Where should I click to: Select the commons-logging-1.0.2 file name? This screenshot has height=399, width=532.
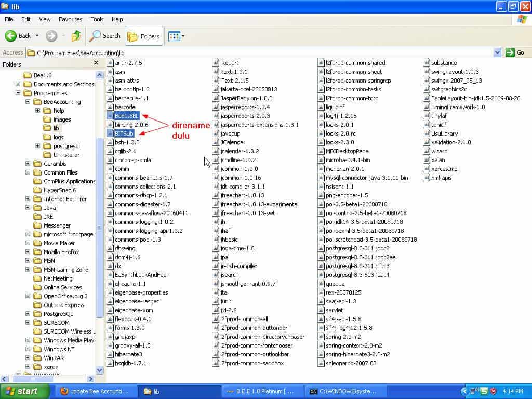tap(144, 222)
